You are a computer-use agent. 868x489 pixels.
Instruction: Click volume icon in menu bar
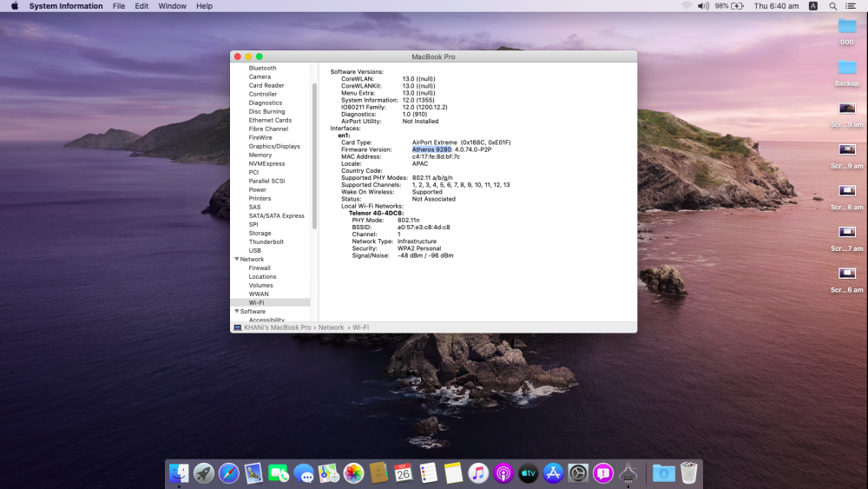coord(703,6)
